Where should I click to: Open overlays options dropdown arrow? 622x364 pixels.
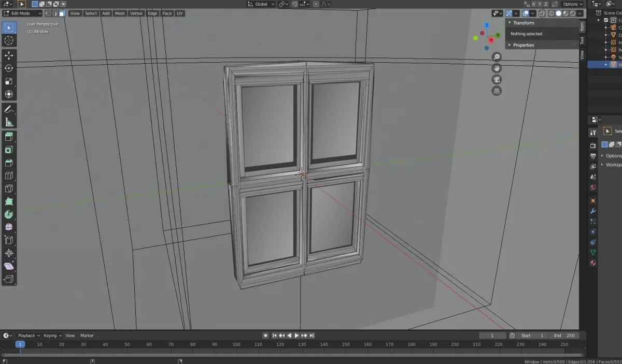tap(533, 13)
